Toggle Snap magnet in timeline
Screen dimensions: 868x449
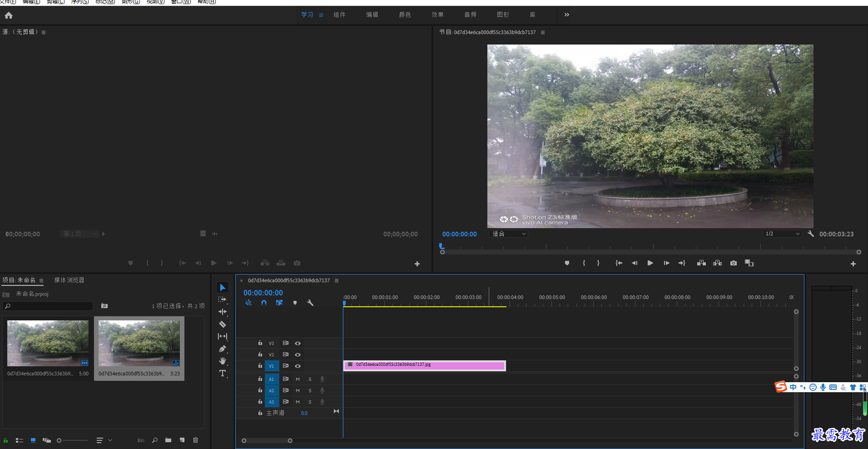pos(264,303)
